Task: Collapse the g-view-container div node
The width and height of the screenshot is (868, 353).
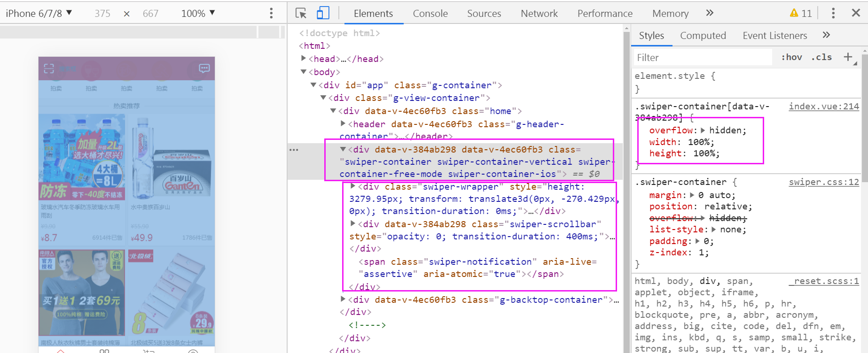Action: 323,98
